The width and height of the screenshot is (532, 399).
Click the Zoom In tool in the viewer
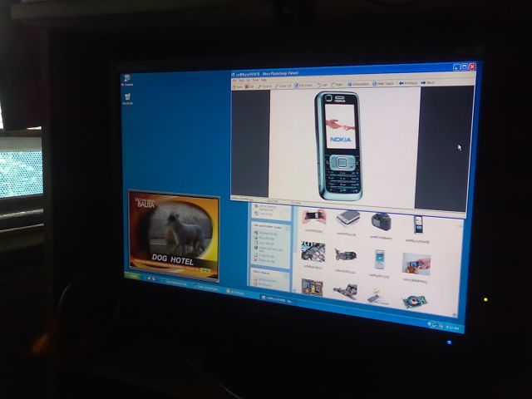tap(264, 86)
